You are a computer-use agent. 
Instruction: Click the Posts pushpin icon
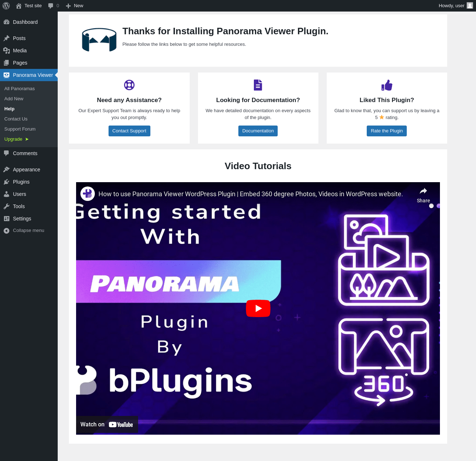pos(6,38)
